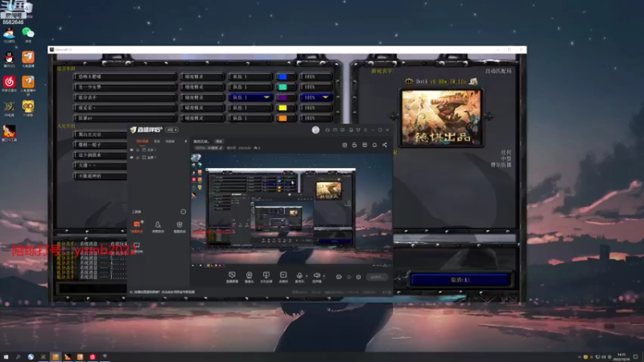Click the toolbox circle toggle button
Image resolution: width=644 pixels, height=362 pixels.
tap(184, 212)
